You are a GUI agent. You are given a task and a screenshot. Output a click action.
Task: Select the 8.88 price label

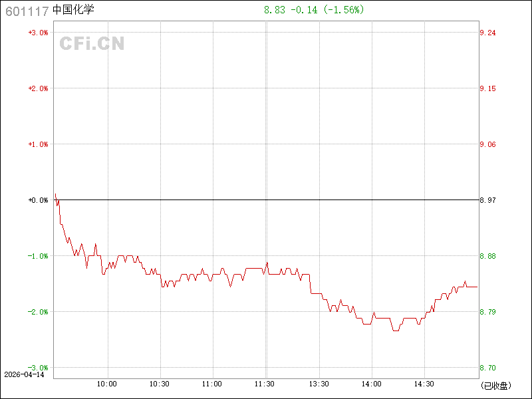pos(487,256)
